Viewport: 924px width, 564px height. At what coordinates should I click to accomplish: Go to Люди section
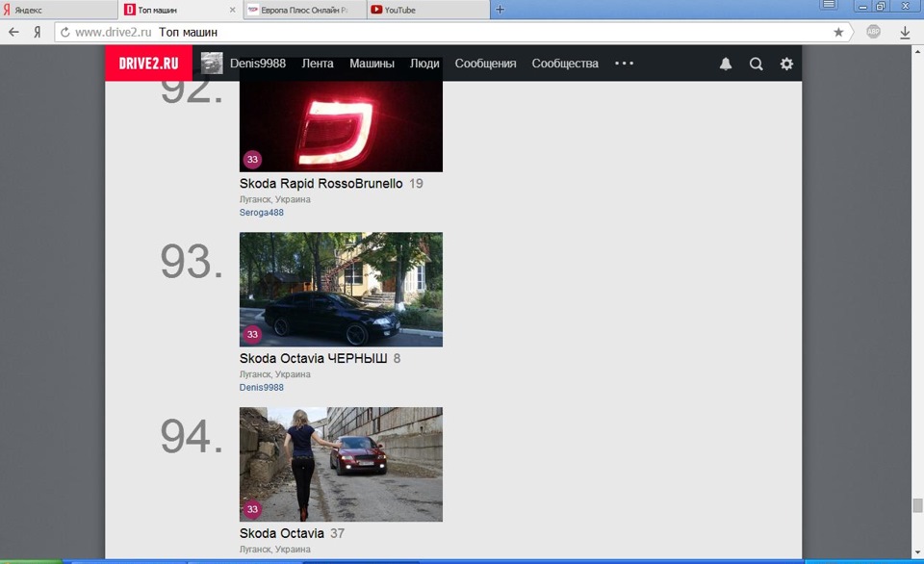[424, 64]
